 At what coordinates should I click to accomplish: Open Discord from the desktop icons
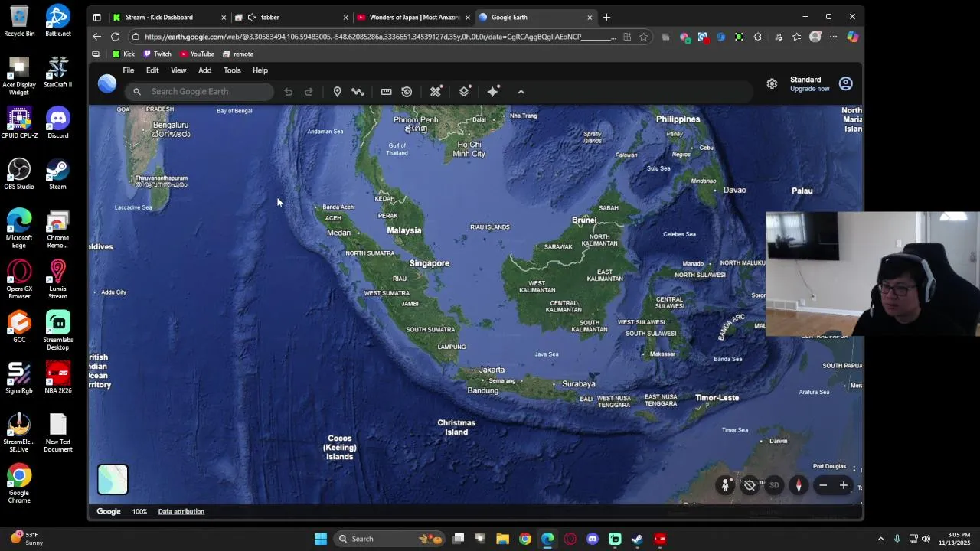[57, 123]
